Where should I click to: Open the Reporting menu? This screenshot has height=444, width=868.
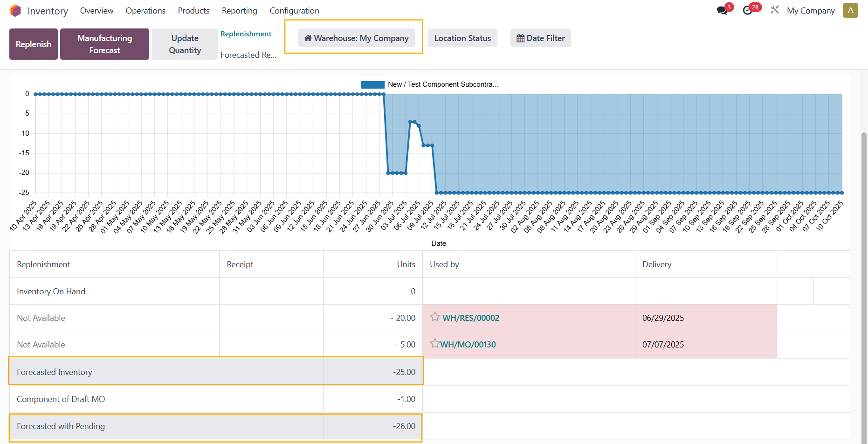(239, 11)
